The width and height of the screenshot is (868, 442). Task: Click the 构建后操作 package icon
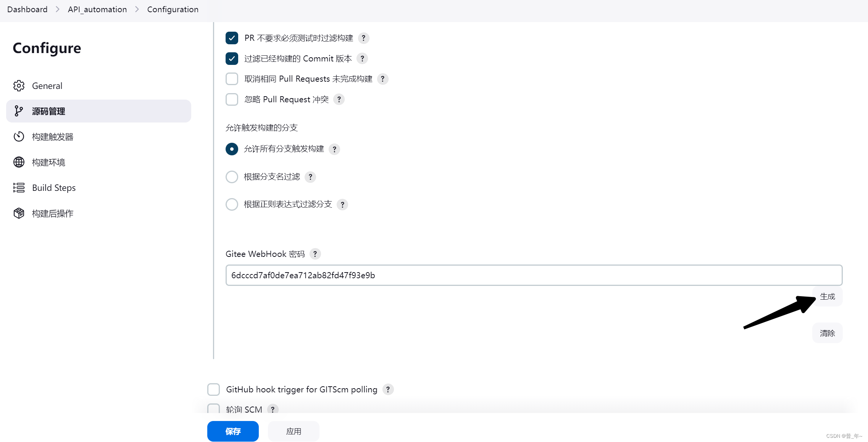pos(19,213)
